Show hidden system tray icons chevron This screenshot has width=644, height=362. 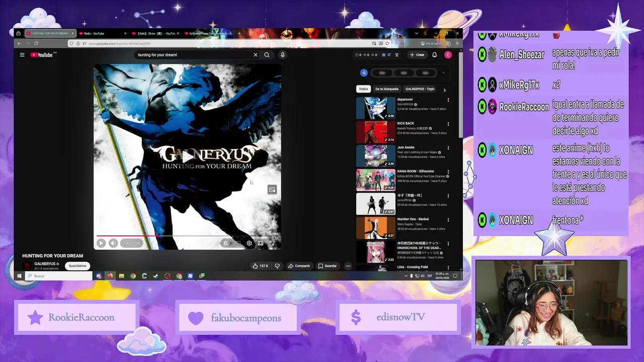coord(406,276)
